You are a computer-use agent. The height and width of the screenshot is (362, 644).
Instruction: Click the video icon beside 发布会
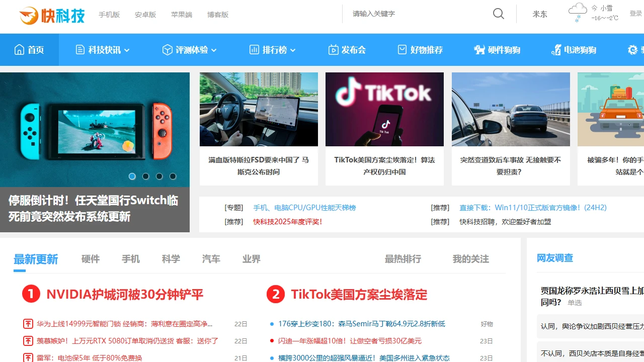pos(333,50)
